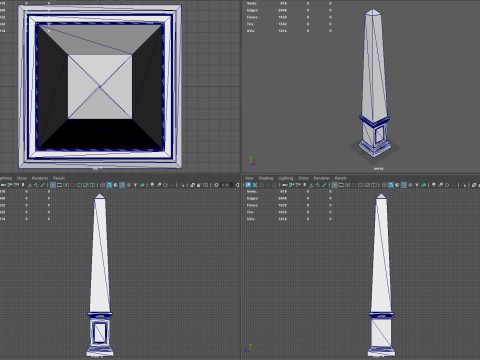Open Show menu of bottom-left panel
The image size is (480, 360).
[x=22, y=178]
